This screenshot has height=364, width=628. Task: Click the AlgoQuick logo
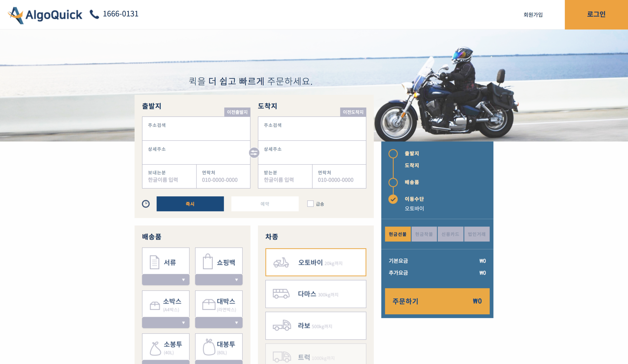coord(45,15)
